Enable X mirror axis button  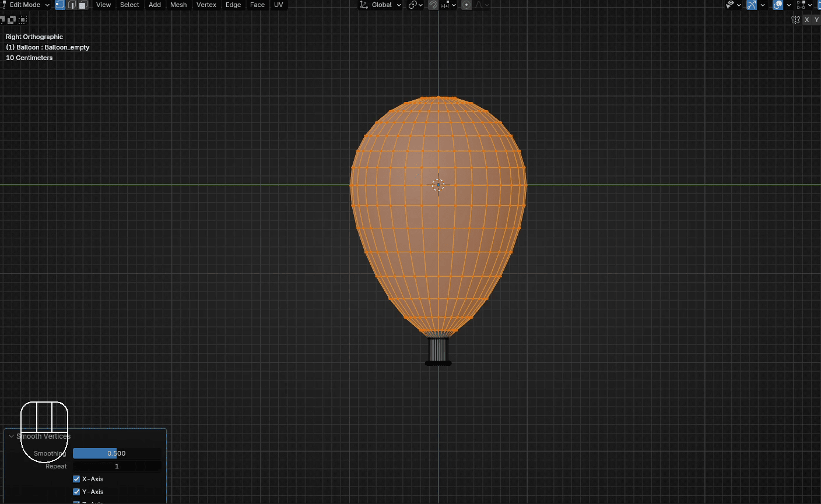point(807,20)
